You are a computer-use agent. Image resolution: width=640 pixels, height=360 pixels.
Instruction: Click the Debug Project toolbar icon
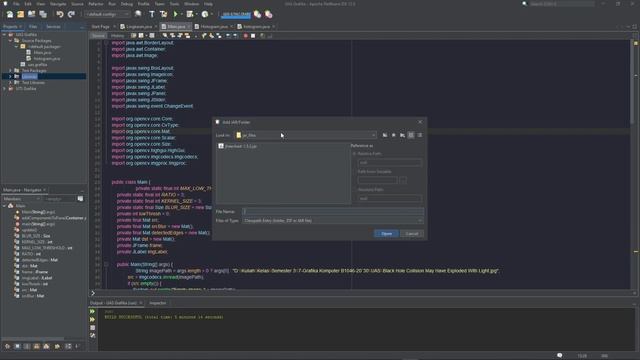(190, 14)
